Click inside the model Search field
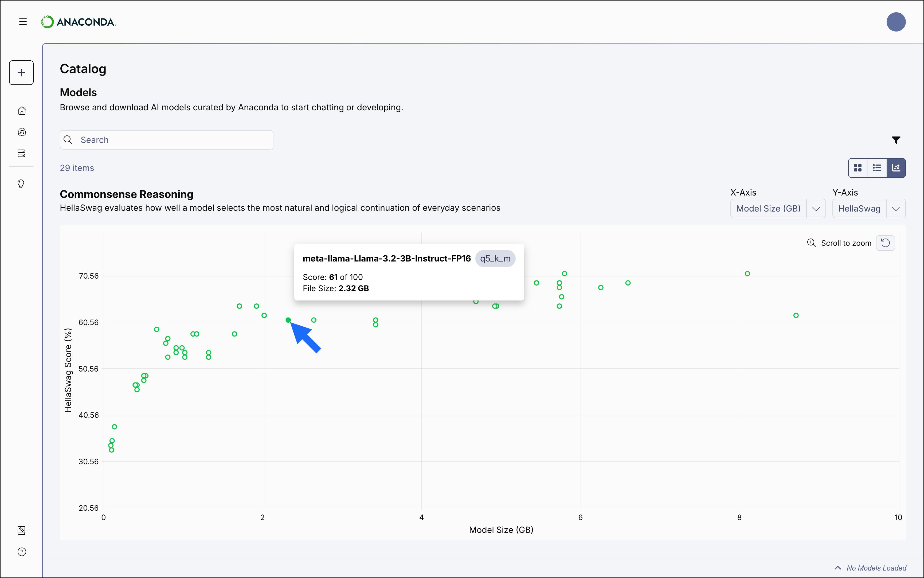The width and height of the screenshot is (924, 578). [x=166, y=139]
